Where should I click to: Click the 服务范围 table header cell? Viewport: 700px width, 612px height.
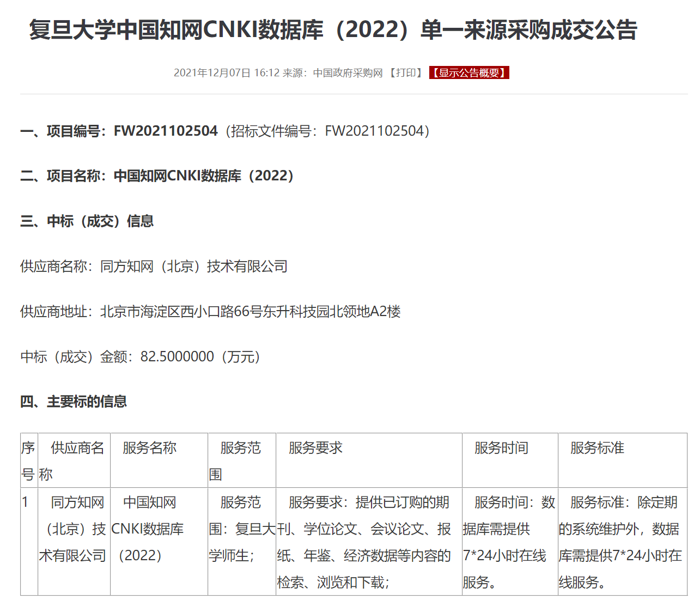pyautogui.click(x=242, y=460)
